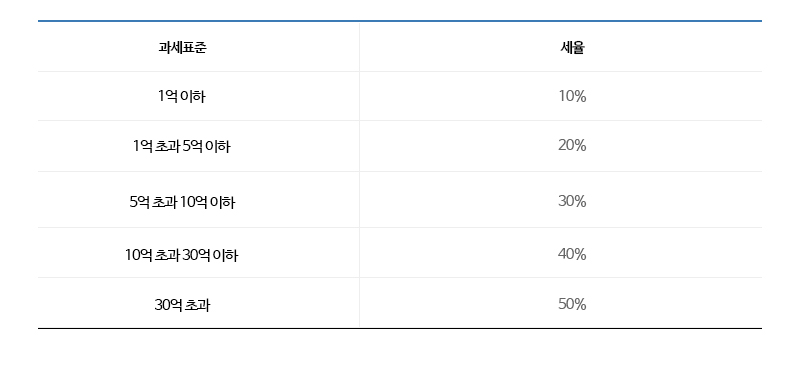Image resolution: width=800 pixels, height=367 pixels.
Task: Select the 1억 이하 cell
Action: (181, 96)
